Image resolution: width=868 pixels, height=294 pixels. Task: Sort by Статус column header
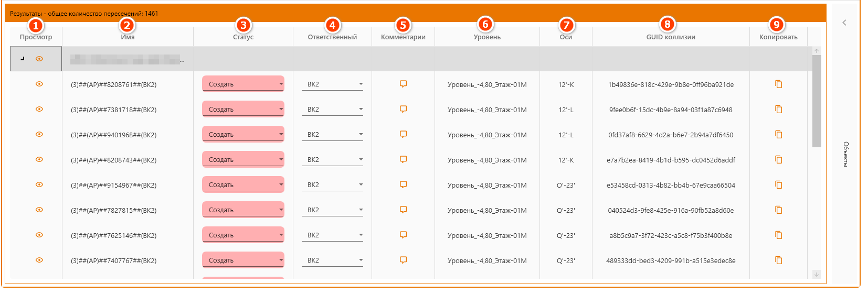pyautogui.click(x=243, y=37)
